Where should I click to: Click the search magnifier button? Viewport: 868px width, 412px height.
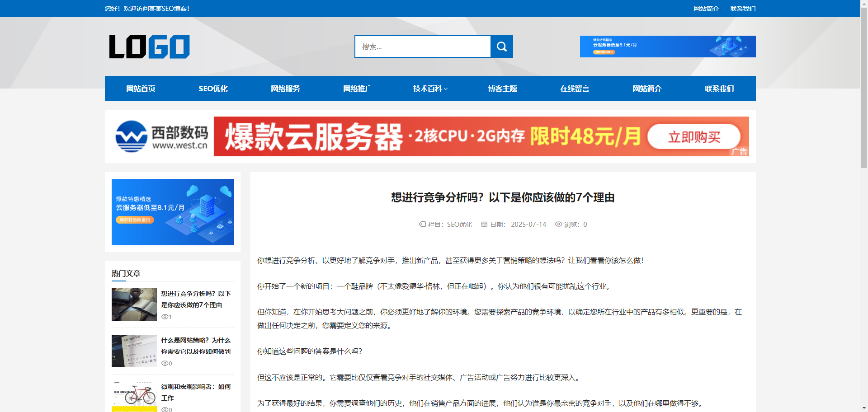502,47
